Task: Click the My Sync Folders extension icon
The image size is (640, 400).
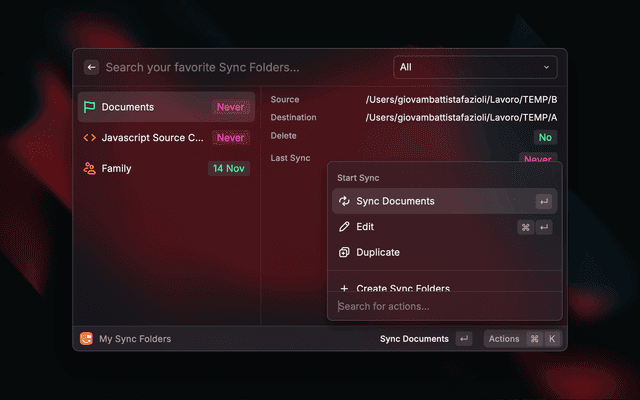Action: (86, 339)
